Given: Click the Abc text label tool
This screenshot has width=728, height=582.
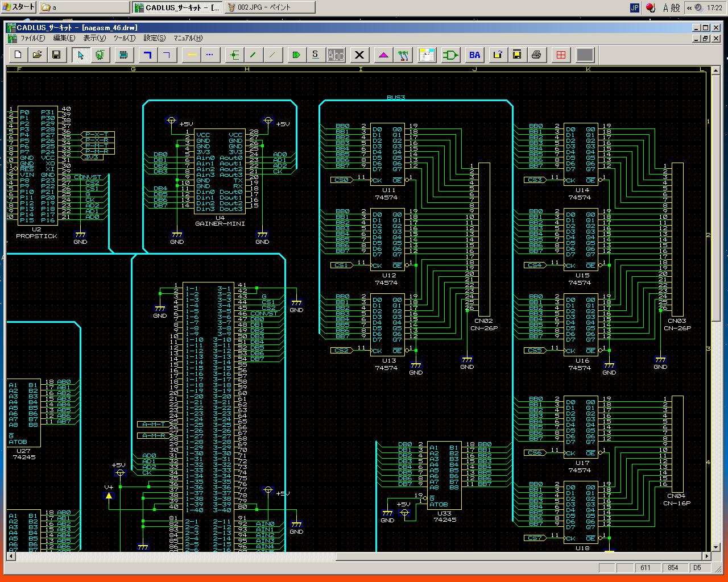Looking at the screenshot, I should pos(336,55).
